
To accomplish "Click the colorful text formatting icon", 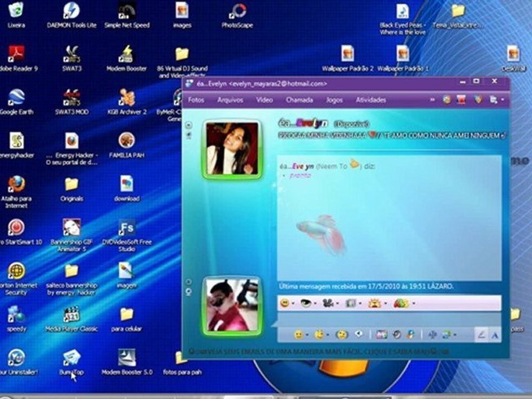I will 401,303.
